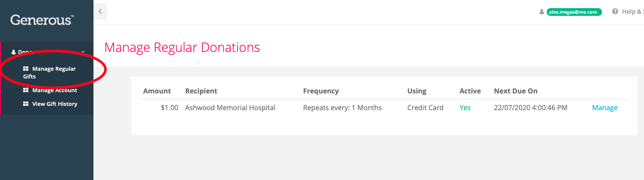Open Manage Regular Gifts menu item

49,72
